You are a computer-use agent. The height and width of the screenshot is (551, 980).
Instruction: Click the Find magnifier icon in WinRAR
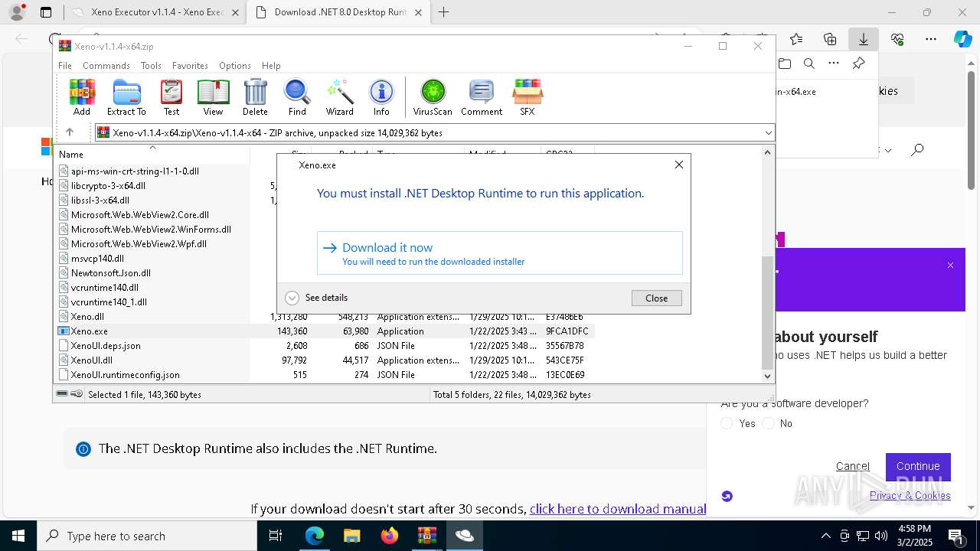pyautogui.click(x=297, y=97)
